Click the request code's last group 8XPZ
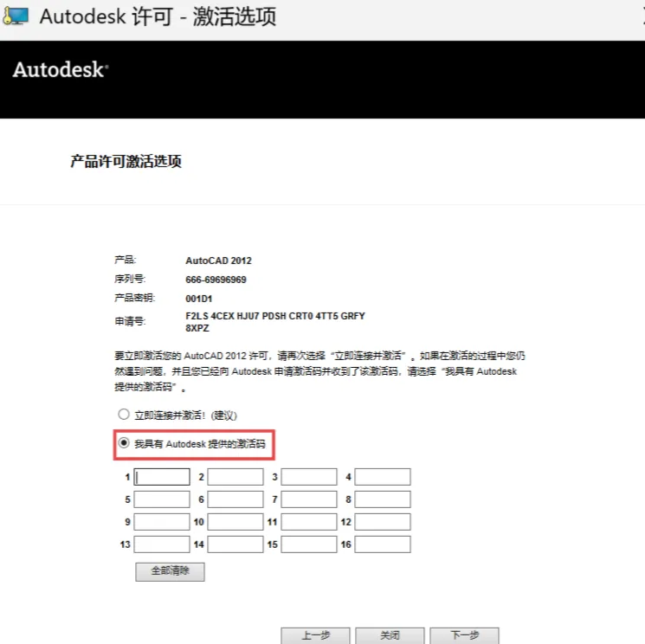The height and width of the screenshot is (644, 645). pyautogui.click(x=197, y=328)
